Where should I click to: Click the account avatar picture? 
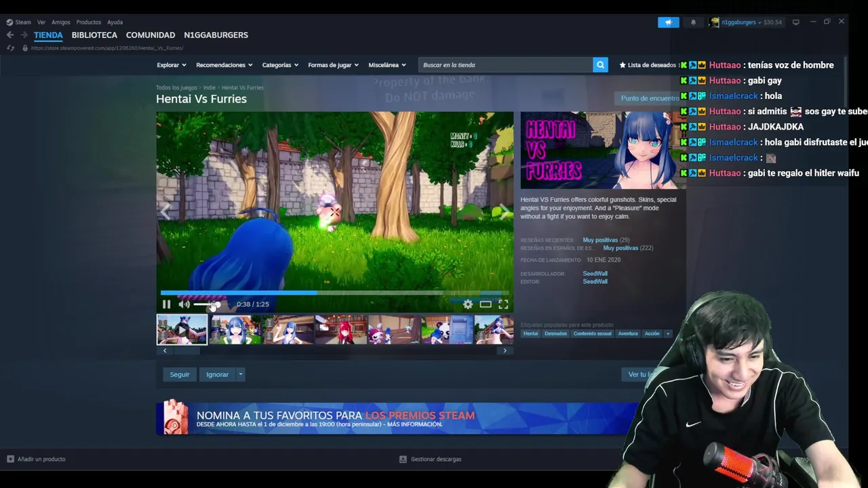714,22
